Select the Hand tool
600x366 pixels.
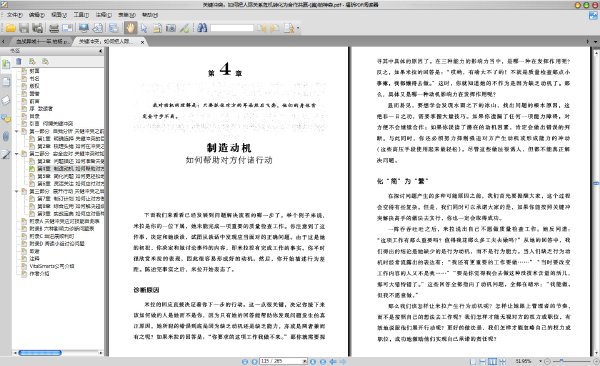click(x=130, y=28)
